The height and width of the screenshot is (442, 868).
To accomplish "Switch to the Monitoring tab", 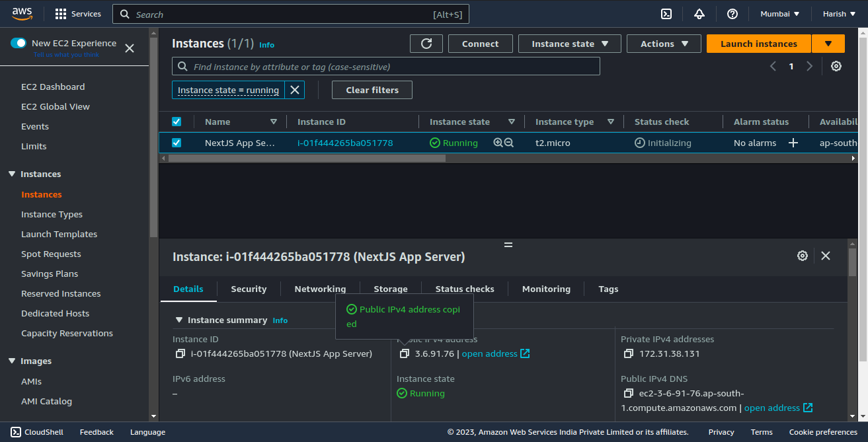I will [546, 289].
